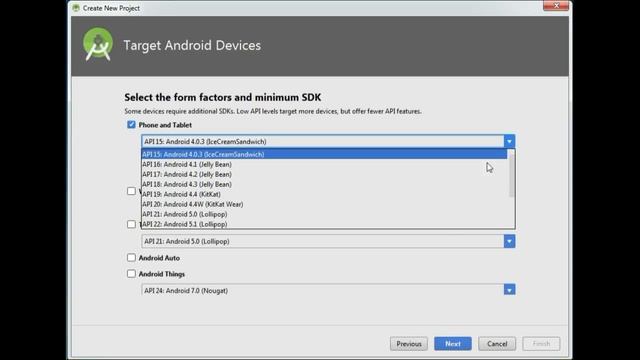Click 'Select the form factors and minimum SDK' heading
This screenshot has height=360, width=640.
coord(222,97)
